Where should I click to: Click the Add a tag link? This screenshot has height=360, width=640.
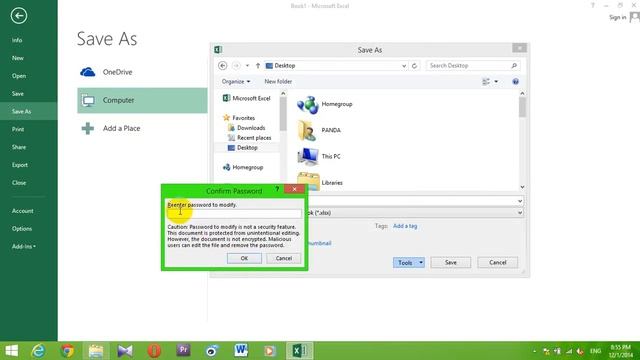point(405,226)
